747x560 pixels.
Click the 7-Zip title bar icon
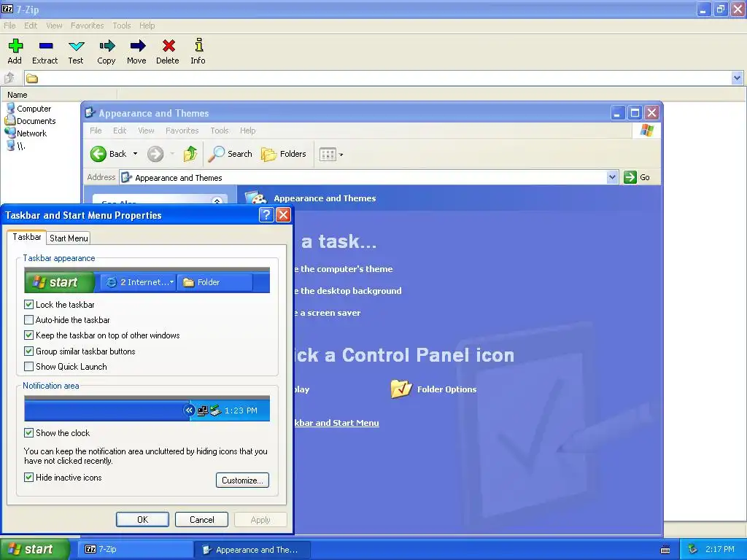tap(7, 9)
